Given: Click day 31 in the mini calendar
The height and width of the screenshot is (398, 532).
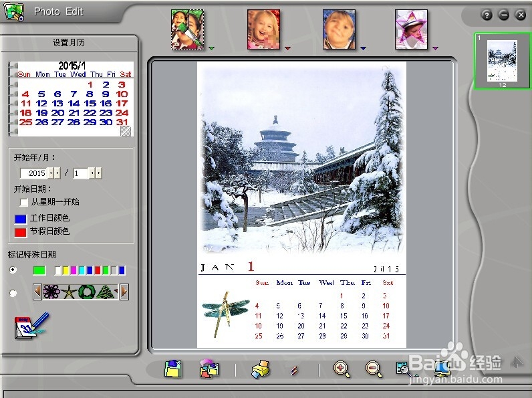Looking at the screenshot, I should tap(122, 122).
